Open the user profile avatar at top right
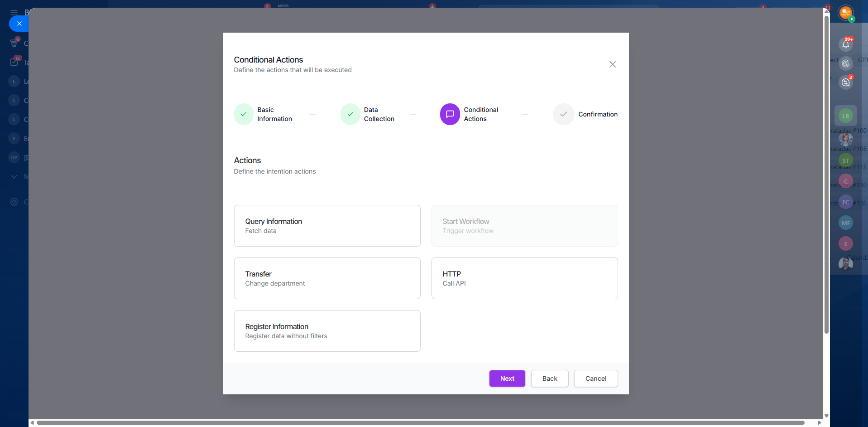The width and height of the screenshot is (868, 427). 845,13
